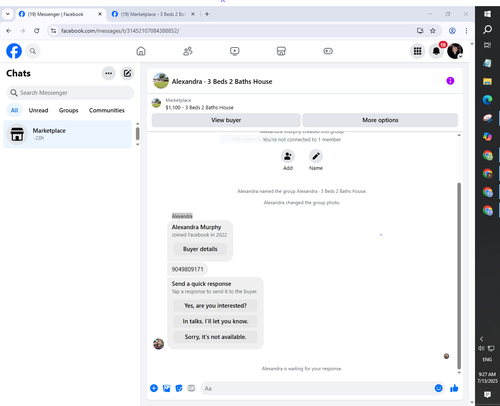Screen dimensions: 500x406
Task: Open the Windows notification center icon
Action: click(487, 395)
